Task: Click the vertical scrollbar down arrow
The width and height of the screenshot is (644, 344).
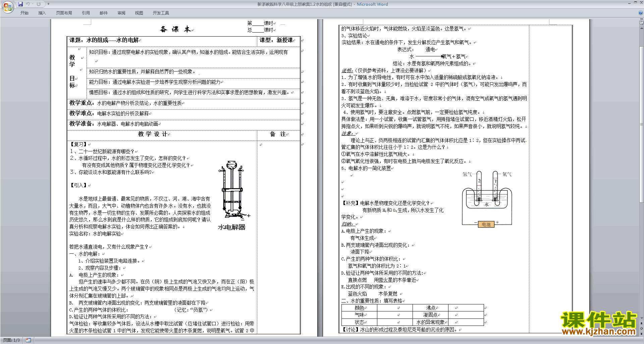Action: (x=642, y=318)
